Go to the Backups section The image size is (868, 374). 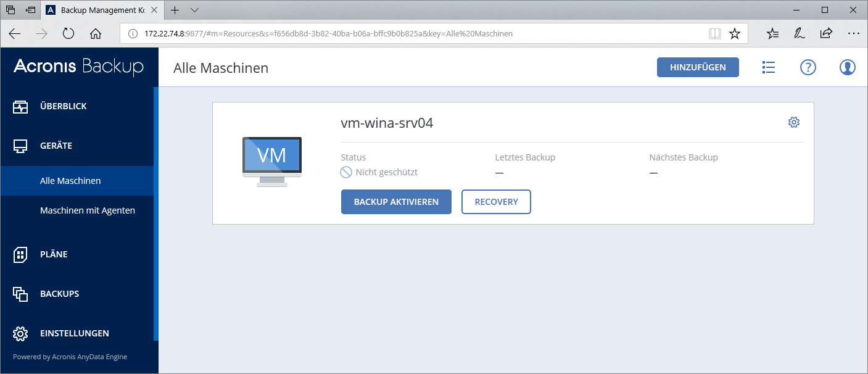59,294
